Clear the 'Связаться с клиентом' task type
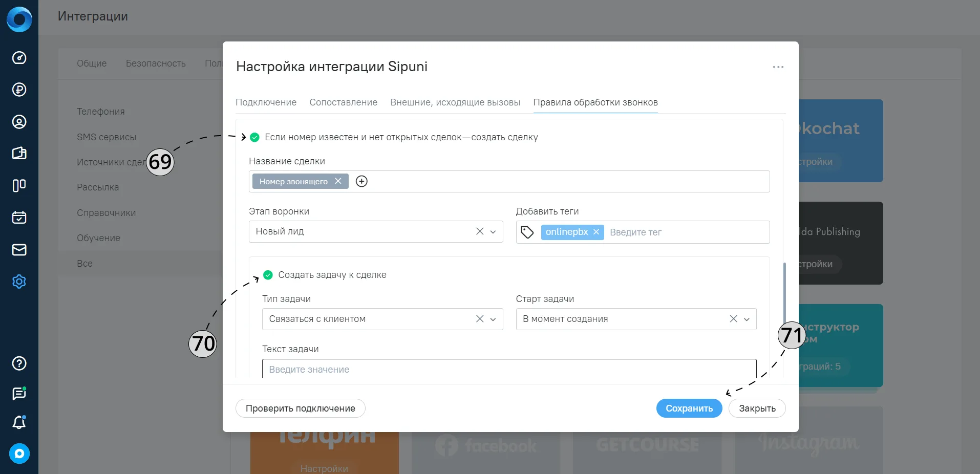 pyautogui.click(x=480, y=319)
